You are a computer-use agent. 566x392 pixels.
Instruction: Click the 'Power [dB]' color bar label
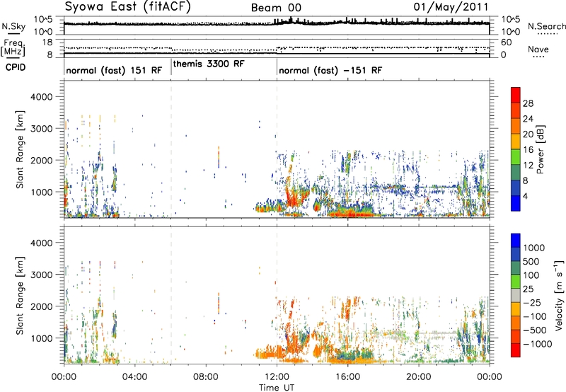click(540, 149)
